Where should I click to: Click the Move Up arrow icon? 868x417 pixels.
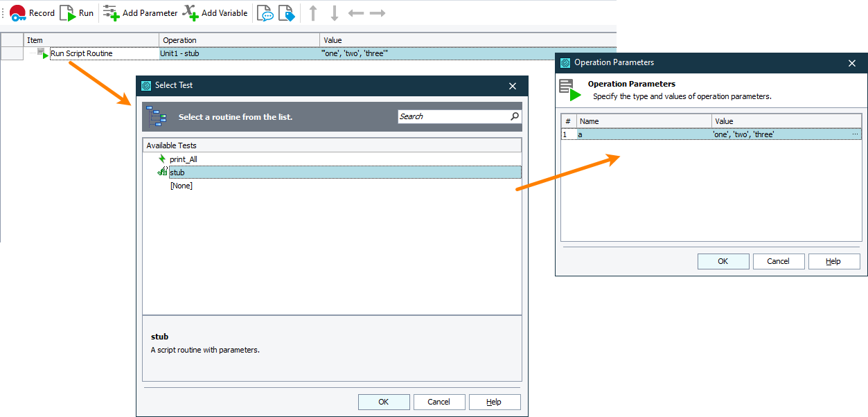pyautogui.click(x=313, y=13)
